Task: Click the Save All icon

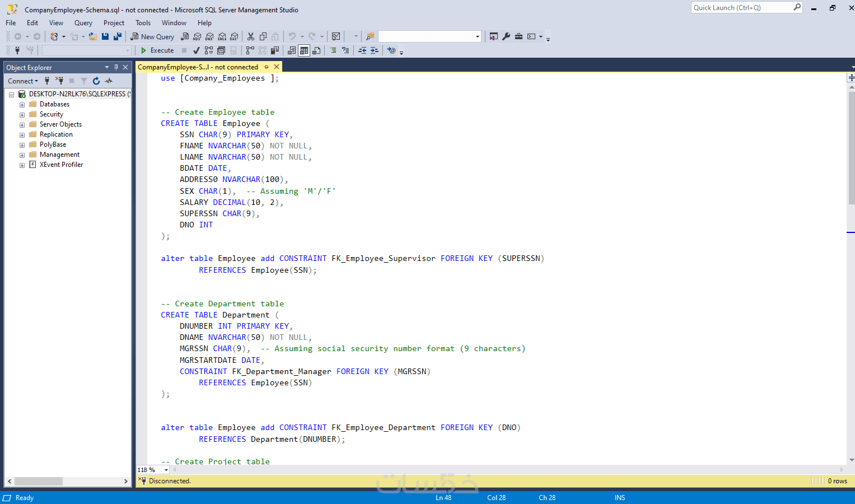Action: (x=118, y=36)
